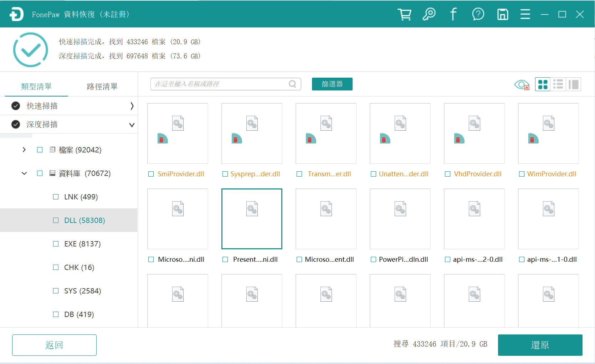Check the 資料庫 category checkbox
This screenshot has width=595, height=364.
coord(40,173)
